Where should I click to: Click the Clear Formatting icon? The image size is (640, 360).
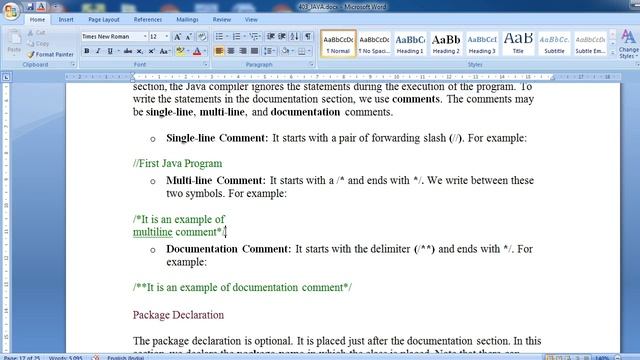click(x=202, y=37)
